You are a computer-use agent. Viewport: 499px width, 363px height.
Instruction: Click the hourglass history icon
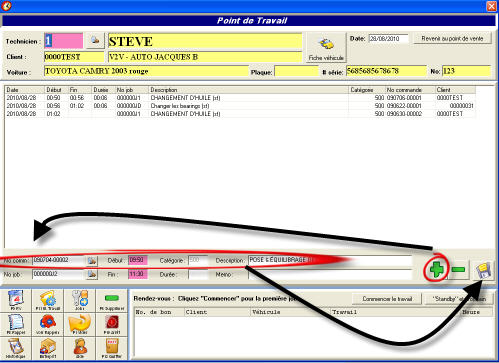pos(16,348)
